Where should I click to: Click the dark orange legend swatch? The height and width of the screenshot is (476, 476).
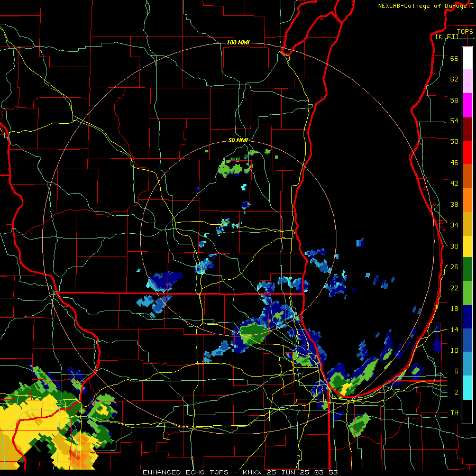coord(467,176)
